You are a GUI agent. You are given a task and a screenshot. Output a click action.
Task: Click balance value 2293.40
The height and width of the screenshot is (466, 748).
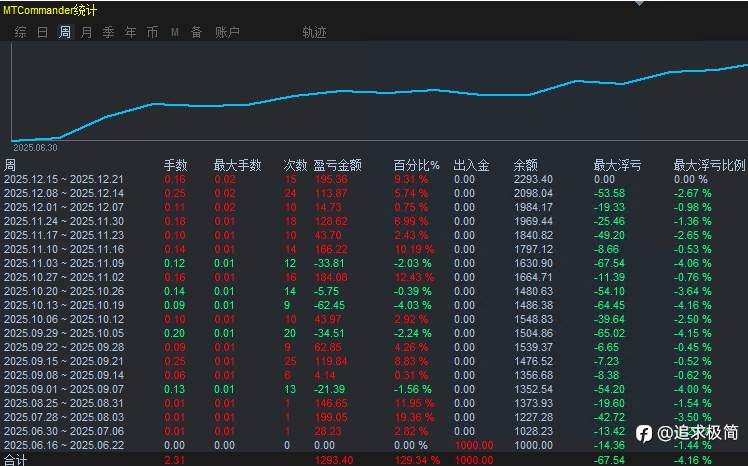pyautogui.click(x=533, y=179)
